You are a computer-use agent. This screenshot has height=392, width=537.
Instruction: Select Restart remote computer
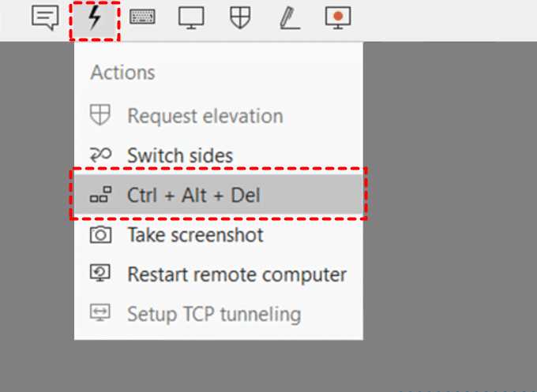coord(237,274)
